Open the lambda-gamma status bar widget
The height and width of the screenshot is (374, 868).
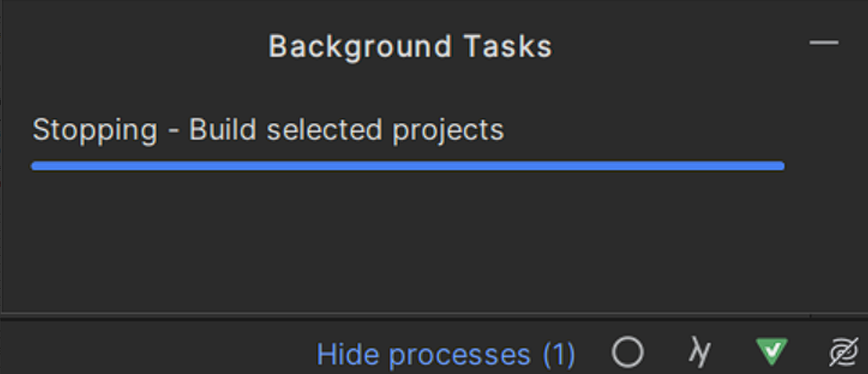(700, 352)
